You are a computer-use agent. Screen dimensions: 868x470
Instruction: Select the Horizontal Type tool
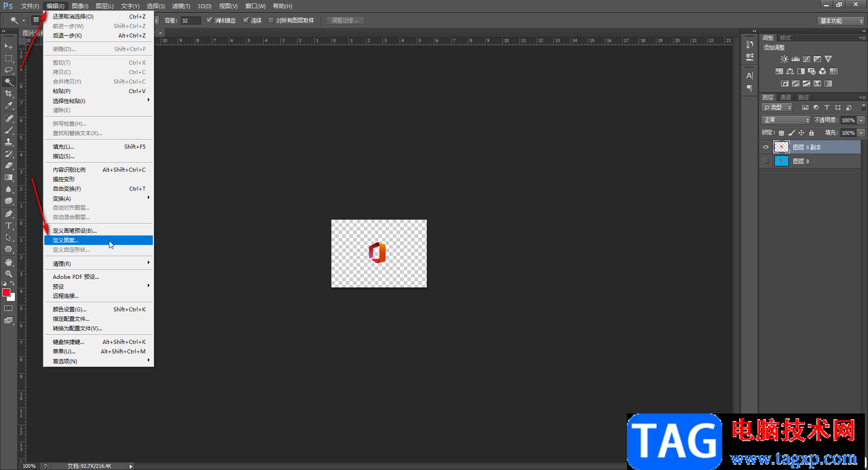9,226
